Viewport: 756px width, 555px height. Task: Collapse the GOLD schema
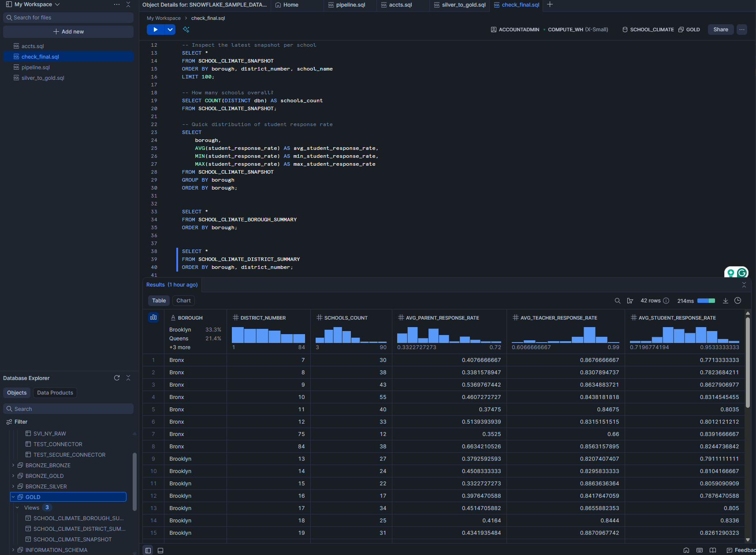13,497
